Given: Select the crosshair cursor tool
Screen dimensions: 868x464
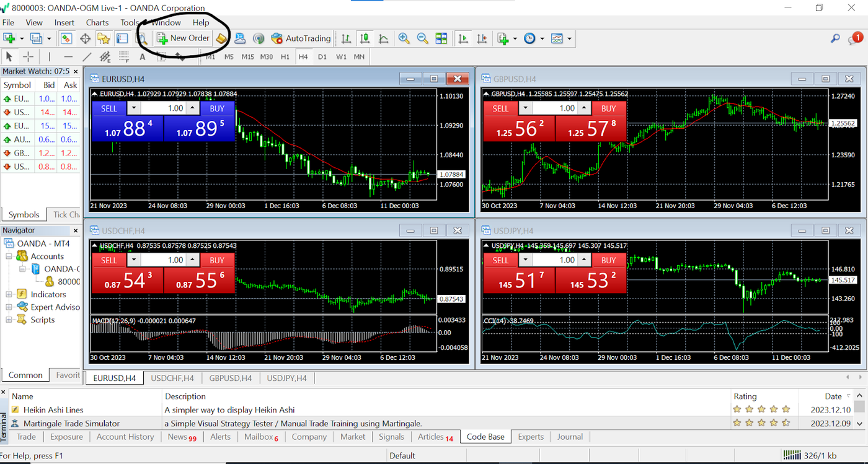Looking at the screenshot, I should point(28,57).
